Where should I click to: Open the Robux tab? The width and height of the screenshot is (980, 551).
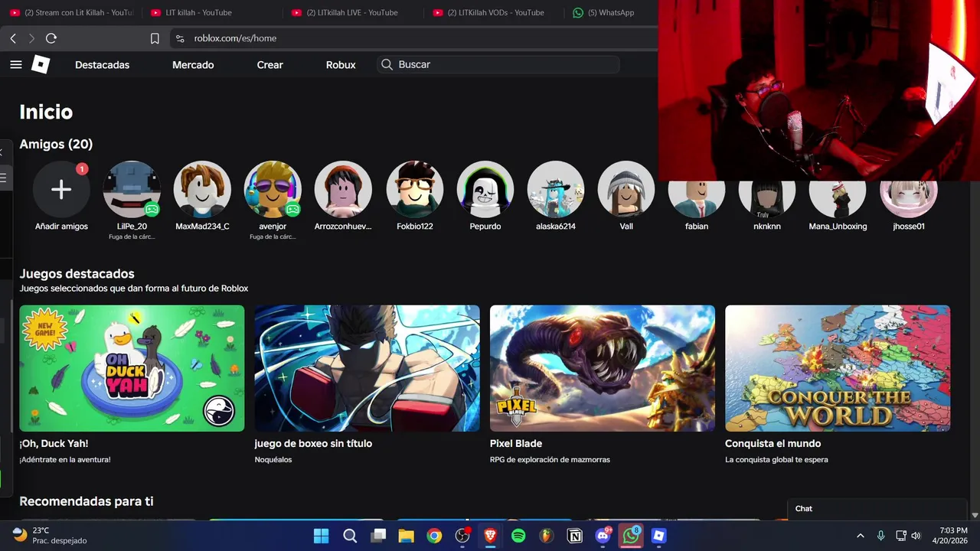pyautogui.click(x=341, y=65)
